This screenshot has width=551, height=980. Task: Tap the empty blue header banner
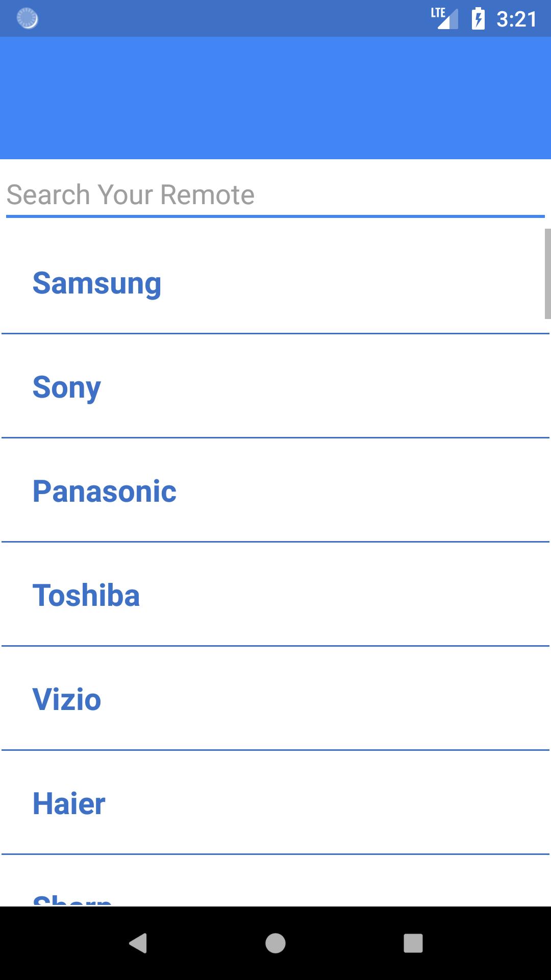pos(275,98)
